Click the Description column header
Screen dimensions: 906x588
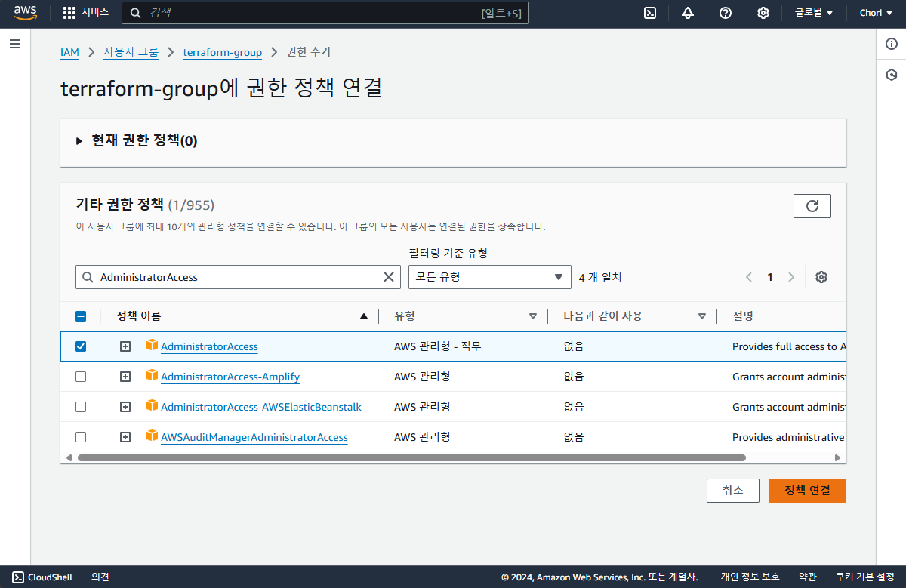point(743,316)
